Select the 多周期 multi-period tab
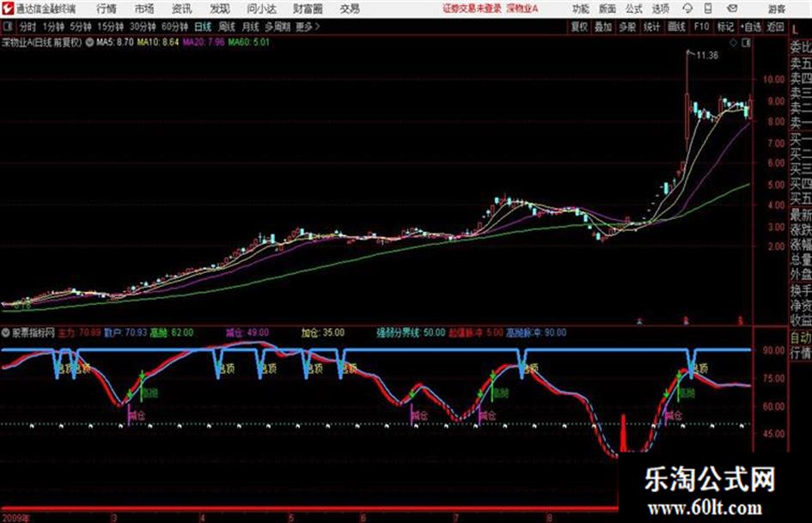Screen dimensions: 812x523 pos(278,27)
